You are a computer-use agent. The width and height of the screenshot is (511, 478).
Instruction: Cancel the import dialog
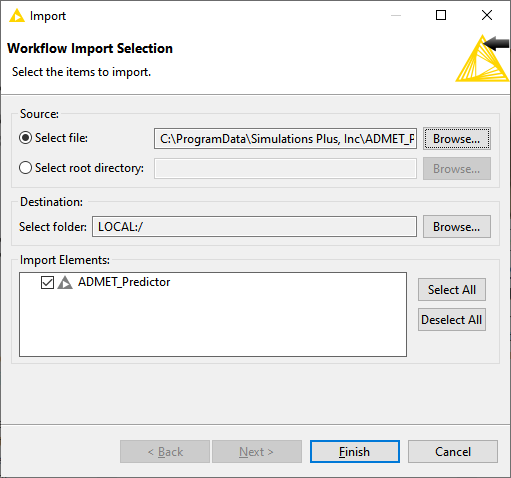[453, 452]
